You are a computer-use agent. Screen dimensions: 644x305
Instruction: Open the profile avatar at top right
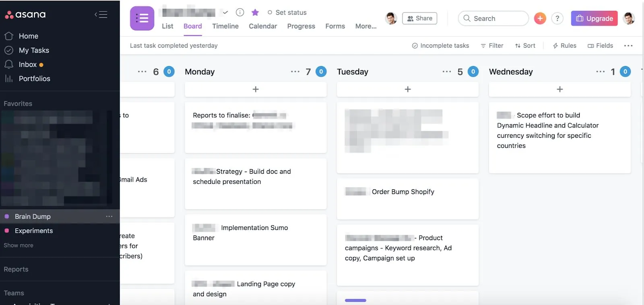[x=629, y=18]
